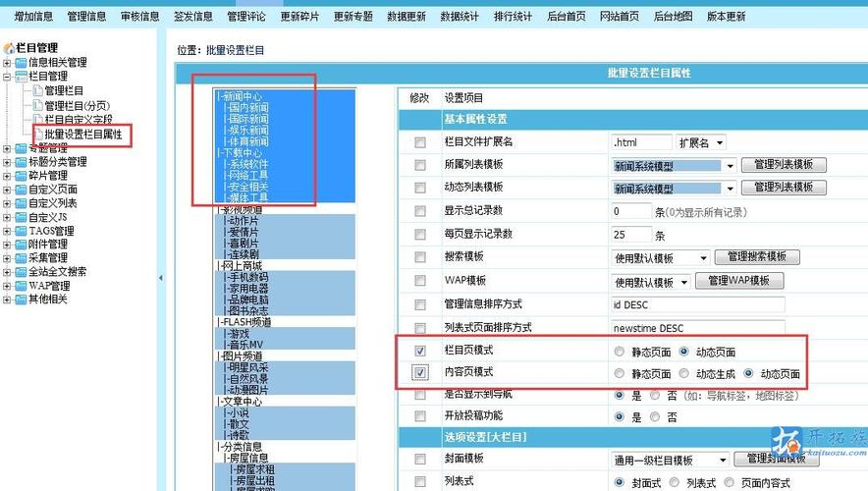Open 栏目自定义字段 in sidebar tree
Image resolution: width=868 pixels, height=491 pixels.
pos(78,119)
